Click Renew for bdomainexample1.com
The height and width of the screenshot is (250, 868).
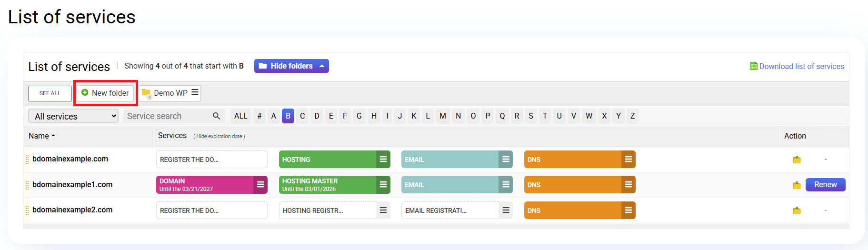coord(825,185)
